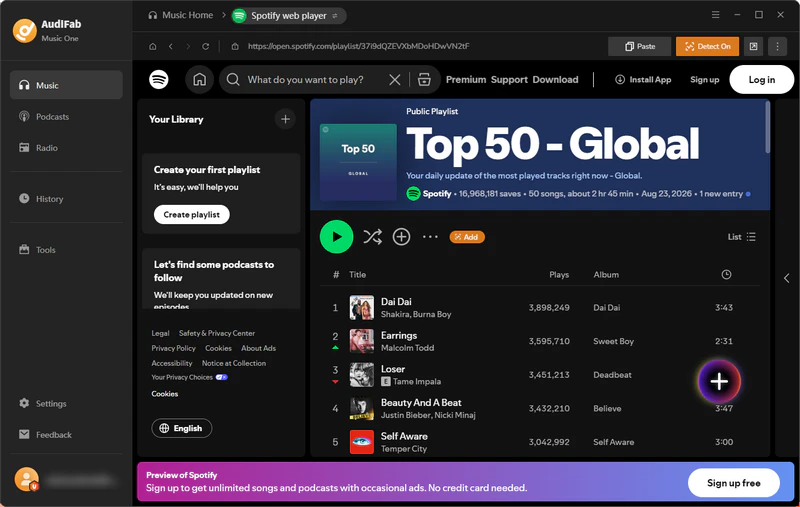Click the Top 50 playlist cover thumbnail
The width and height of the screenshot is (800, 507).
tap(358, 162)
